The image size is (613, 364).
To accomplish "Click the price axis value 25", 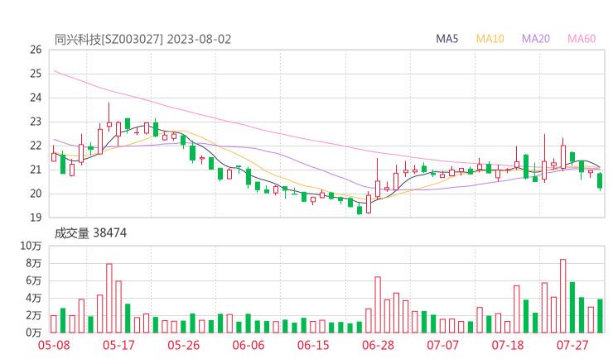I will click(36, 74).
